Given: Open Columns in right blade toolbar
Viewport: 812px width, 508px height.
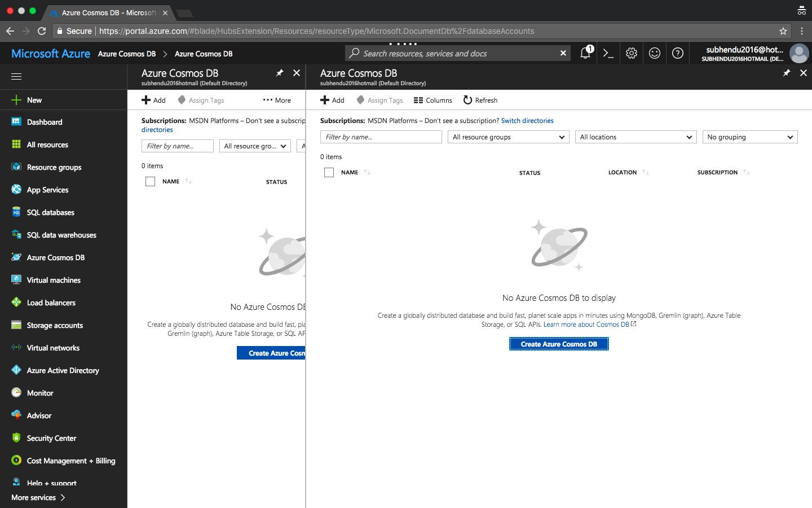Looking at the screenshot, I should pos(433,100).
